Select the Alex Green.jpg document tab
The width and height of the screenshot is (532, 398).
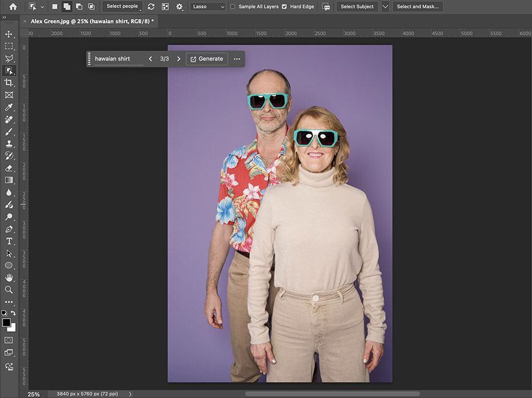coord(92,21)
